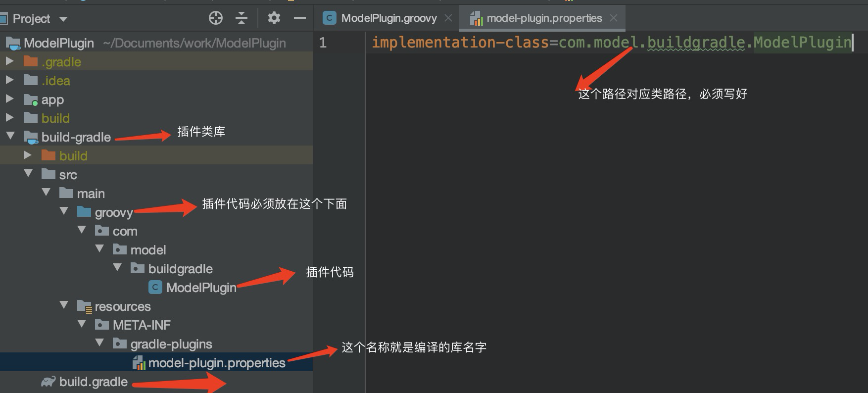Viewport: 868px width, 393px height.
Task: Click the ModelPlugin class C icon in tree
Action: (x=155, y=287)
